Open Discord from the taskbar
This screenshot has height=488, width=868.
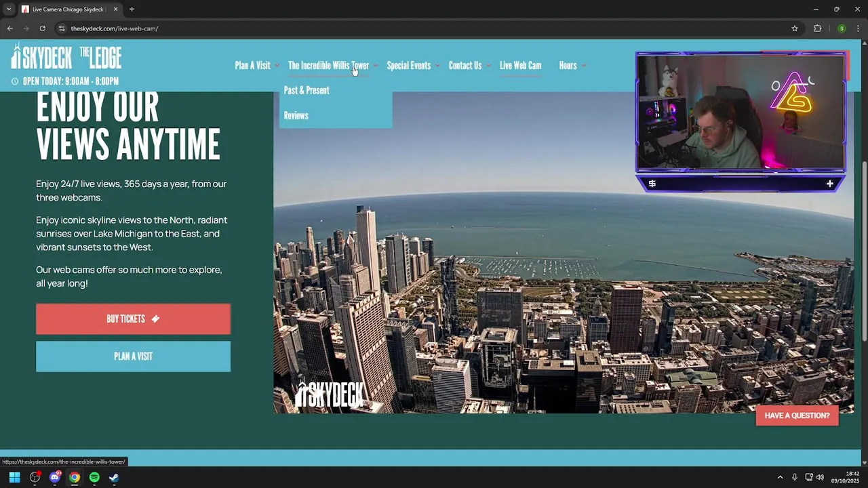click(x=55, y=477)
